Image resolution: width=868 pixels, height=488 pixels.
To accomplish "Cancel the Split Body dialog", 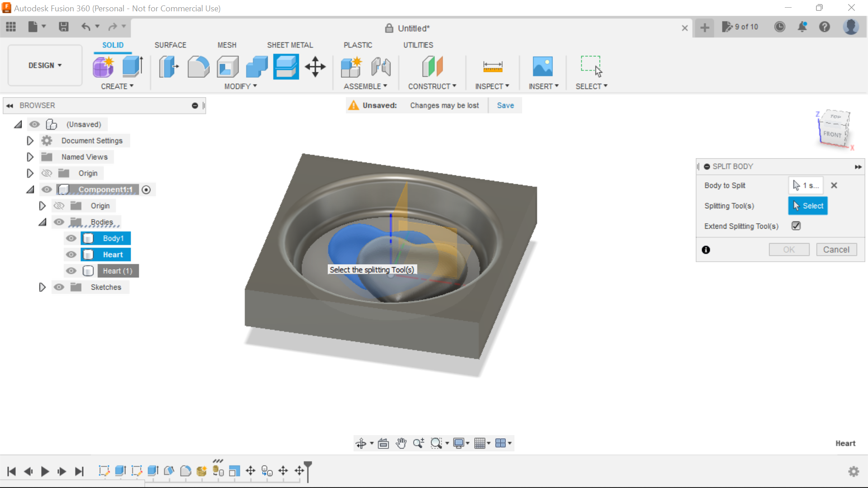I will [x=836, y=249].
